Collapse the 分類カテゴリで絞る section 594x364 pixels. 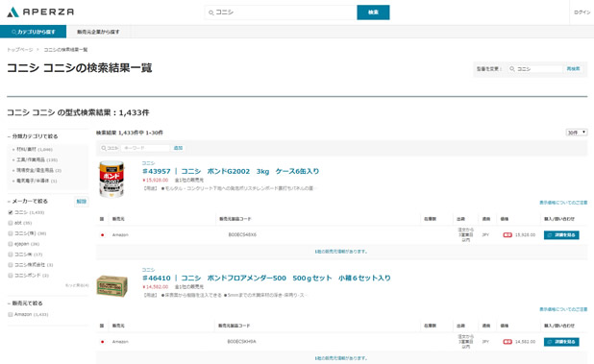33,136
